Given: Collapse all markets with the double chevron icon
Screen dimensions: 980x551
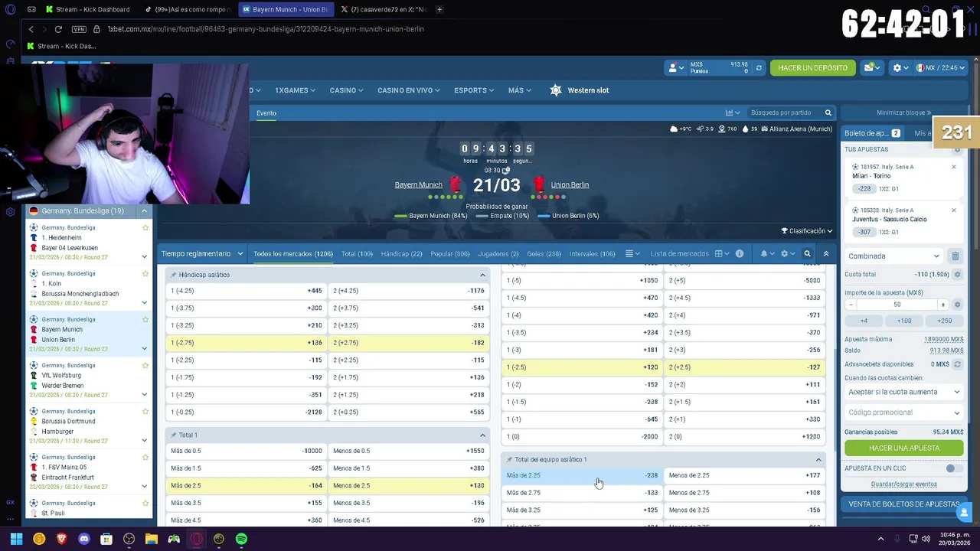Looking at the screenshot, I should 825,253.
